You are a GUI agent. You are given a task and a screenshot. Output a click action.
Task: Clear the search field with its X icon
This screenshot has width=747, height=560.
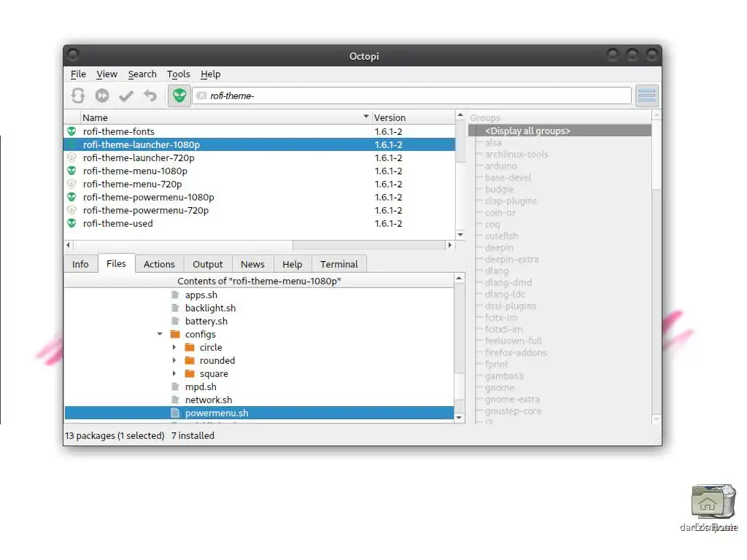[201, 96]
